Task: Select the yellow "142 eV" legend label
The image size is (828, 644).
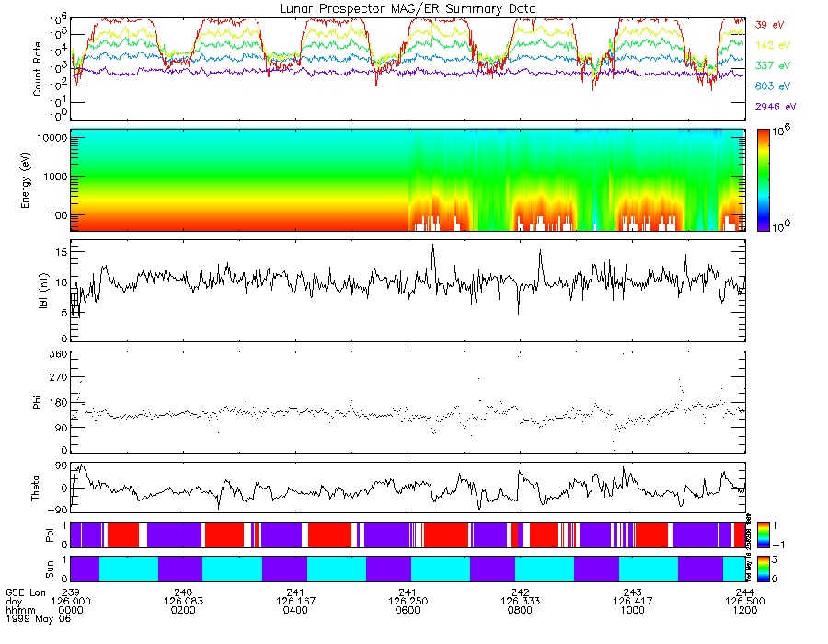Action: pyautogui.click(x=773, y=45)
